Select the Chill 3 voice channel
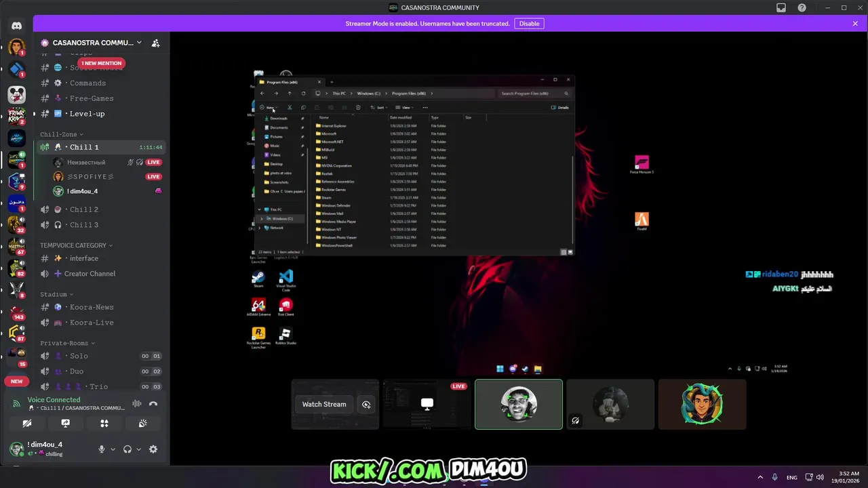The image size is (868, 488). pos(101,225)
